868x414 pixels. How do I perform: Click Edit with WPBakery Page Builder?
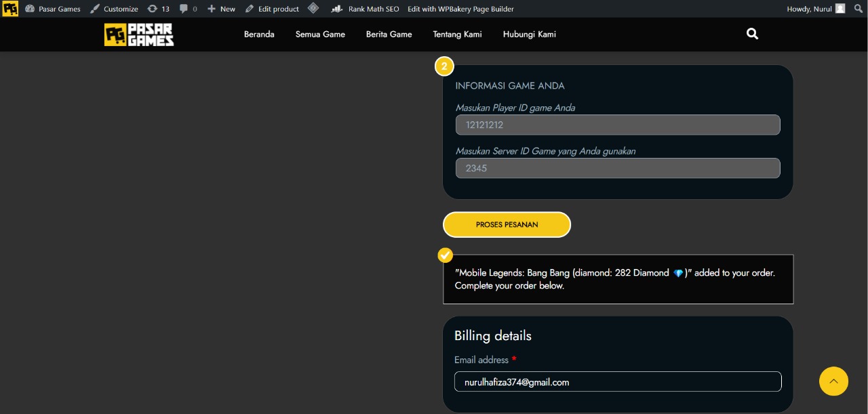460,9
